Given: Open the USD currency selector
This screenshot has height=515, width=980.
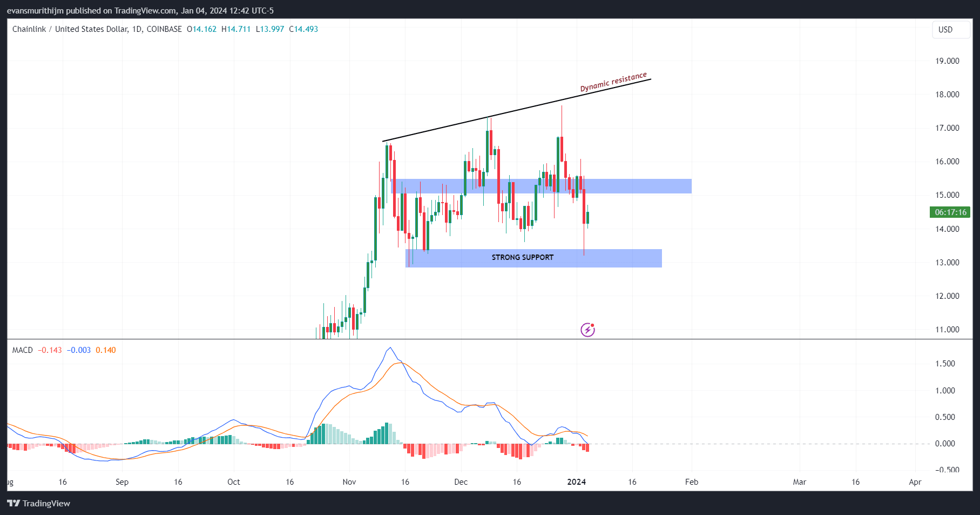Looking at the screenshot, I should click(951, 30).
